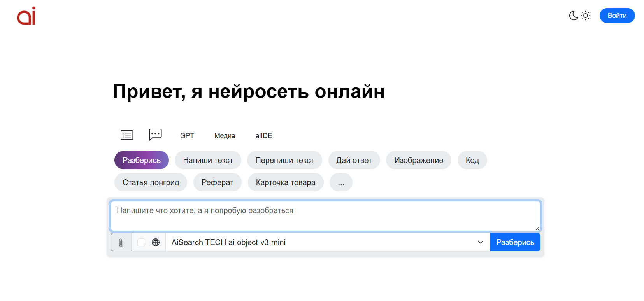This screenshot has height=301, width=644.
Task: Click the textarea resize handle corner
Action: coord(538,228)
